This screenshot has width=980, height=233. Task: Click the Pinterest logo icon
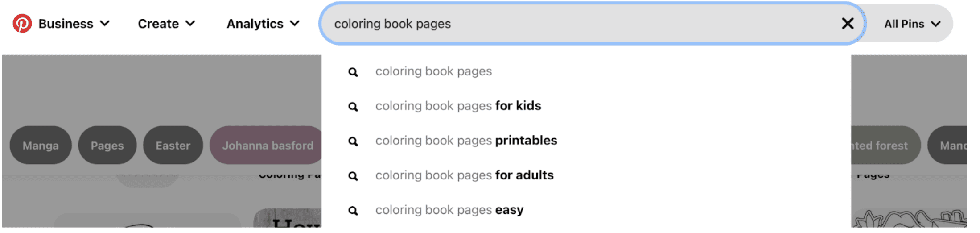(x=22, y=23)
